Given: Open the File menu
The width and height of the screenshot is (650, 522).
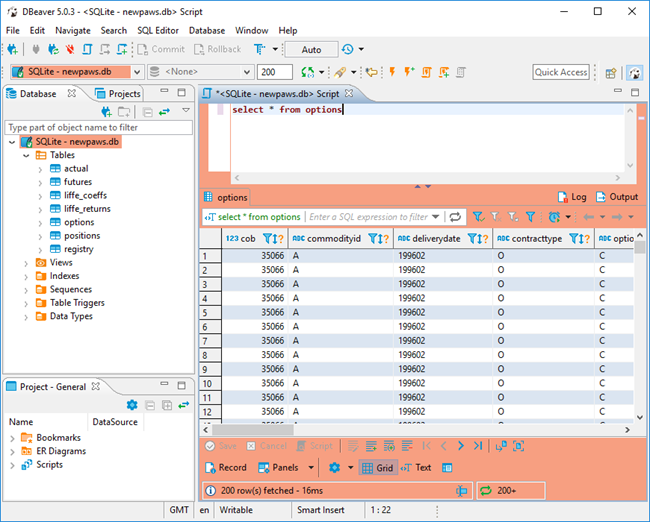Looking at the screenshot, I should (x=12, y=31).
